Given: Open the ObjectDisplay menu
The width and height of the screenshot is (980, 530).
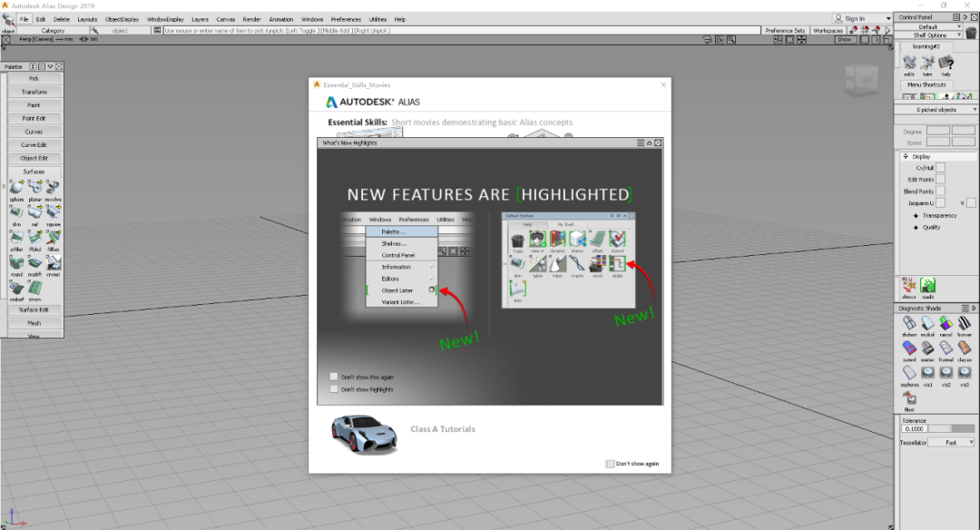Looking at the screenshot, I should [122, 19].
